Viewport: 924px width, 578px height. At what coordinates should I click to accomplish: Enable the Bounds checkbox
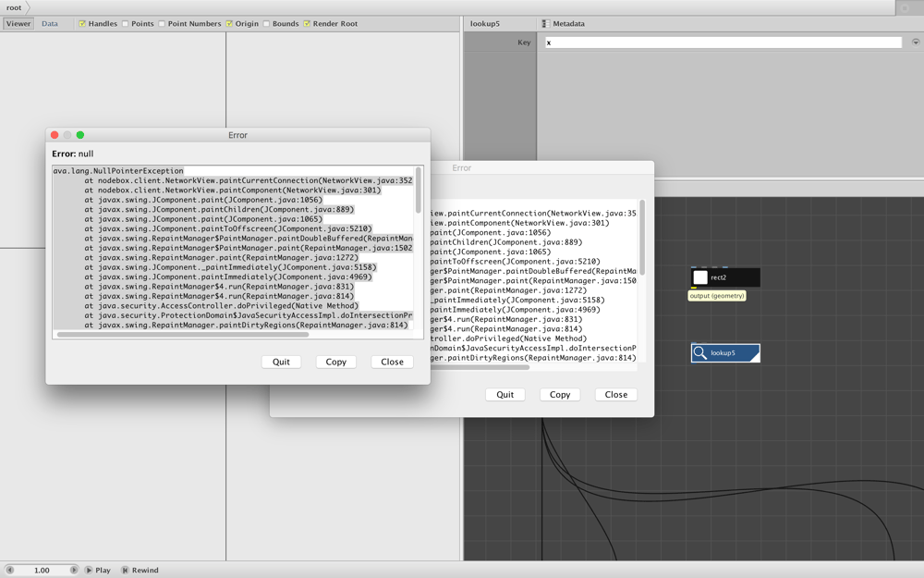coord(266,24)
